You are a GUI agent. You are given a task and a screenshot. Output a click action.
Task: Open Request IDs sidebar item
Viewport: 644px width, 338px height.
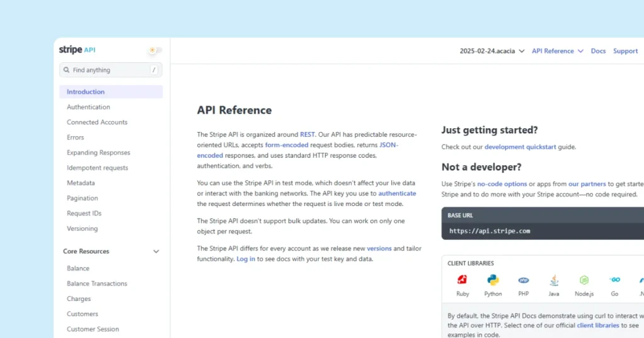click(84, 214)
